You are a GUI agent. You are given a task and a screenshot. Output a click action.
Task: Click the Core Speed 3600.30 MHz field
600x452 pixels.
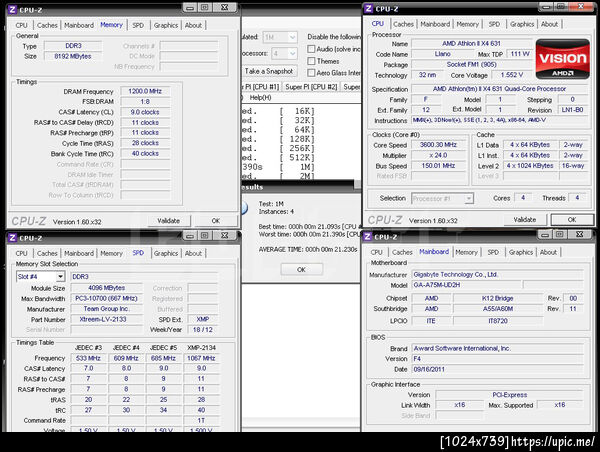coord(439,145)
